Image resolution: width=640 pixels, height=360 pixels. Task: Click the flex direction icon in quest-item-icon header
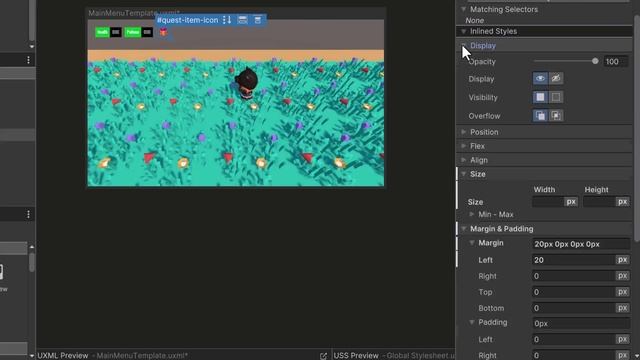tap(227, 20)
